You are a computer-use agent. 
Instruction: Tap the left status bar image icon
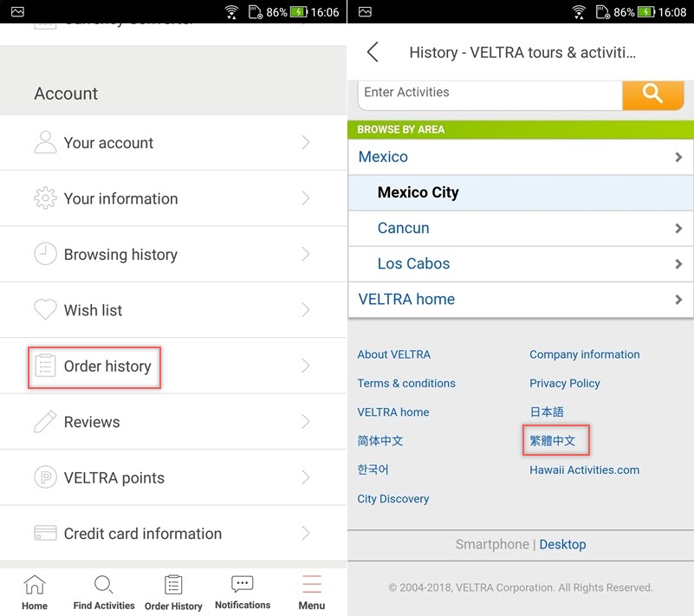[17, 12]
